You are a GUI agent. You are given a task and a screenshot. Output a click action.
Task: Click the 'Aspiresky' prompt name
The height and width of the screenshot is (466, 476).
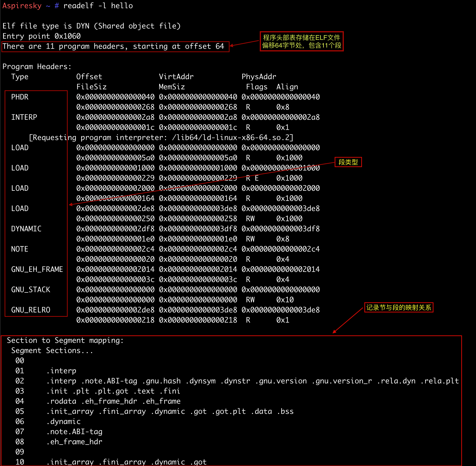pyautogui.click(x=22, y=6)
